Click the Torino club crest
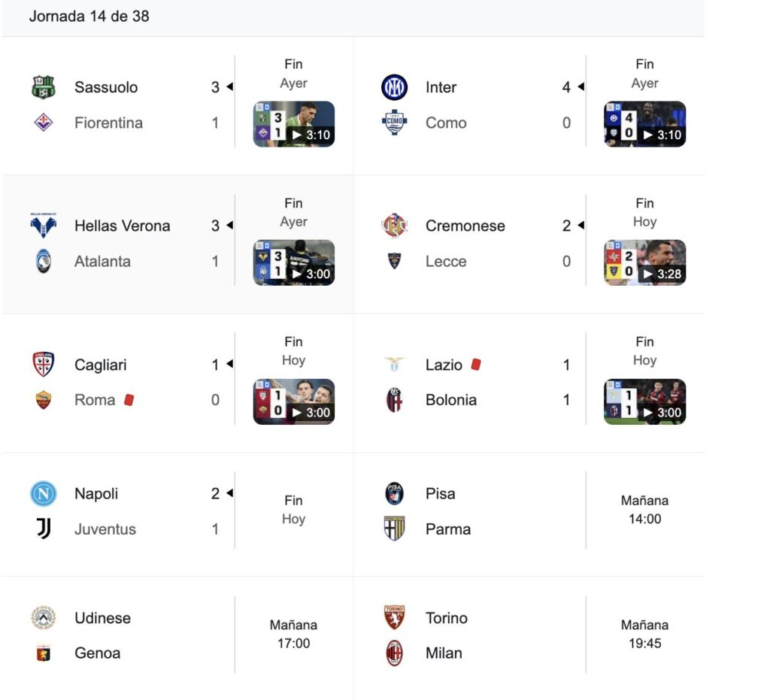This screenshot has width=770, height=700. point(394,618)
